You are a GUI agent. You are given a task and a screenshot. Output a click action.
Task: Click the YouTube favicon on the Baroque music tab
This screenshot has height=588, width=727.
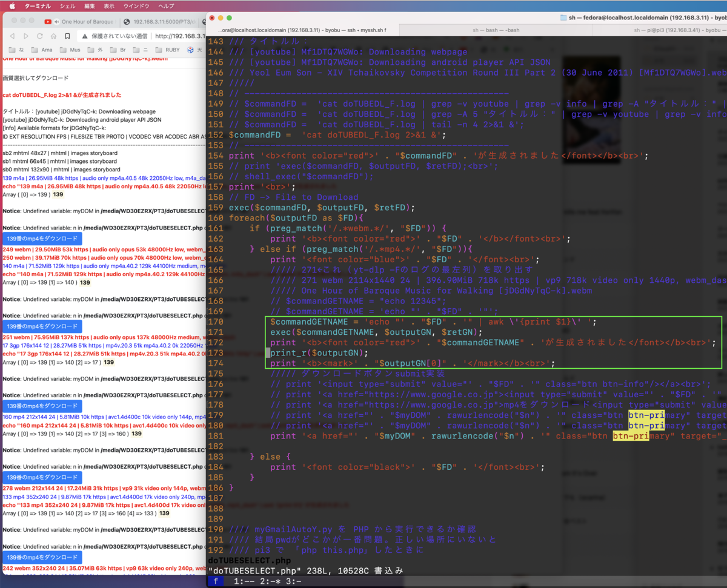(47, 21)
